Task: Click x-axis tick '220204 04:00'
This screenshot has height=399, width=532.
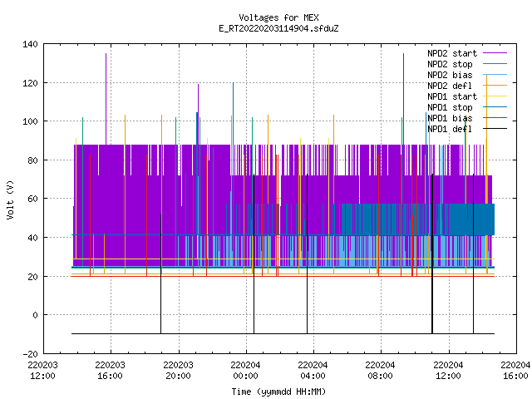Action: pyautogui.click(x=313, y=371)
